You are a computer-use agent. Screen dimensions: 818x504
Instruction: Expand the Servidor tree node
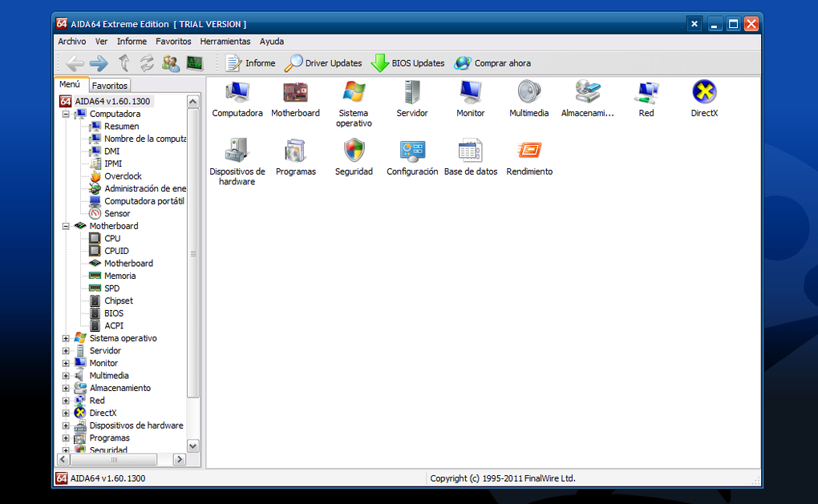click(66, 351)
